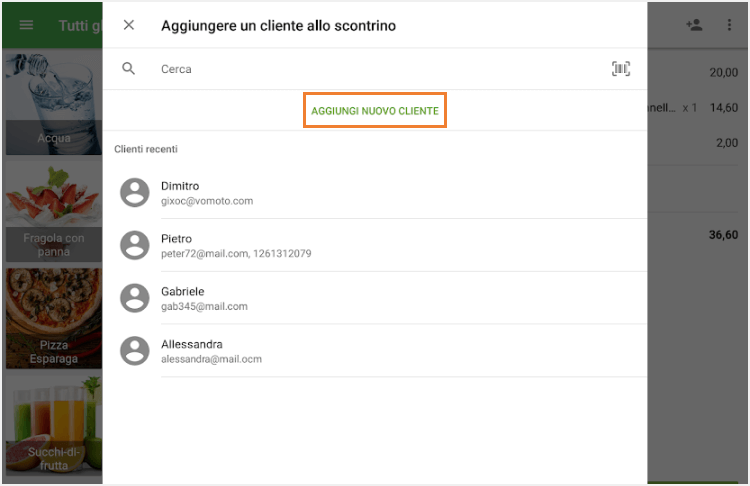Click Allessandra's avatar icon
This screenshot has height=486, width=750.
click(x=134, y=351)
